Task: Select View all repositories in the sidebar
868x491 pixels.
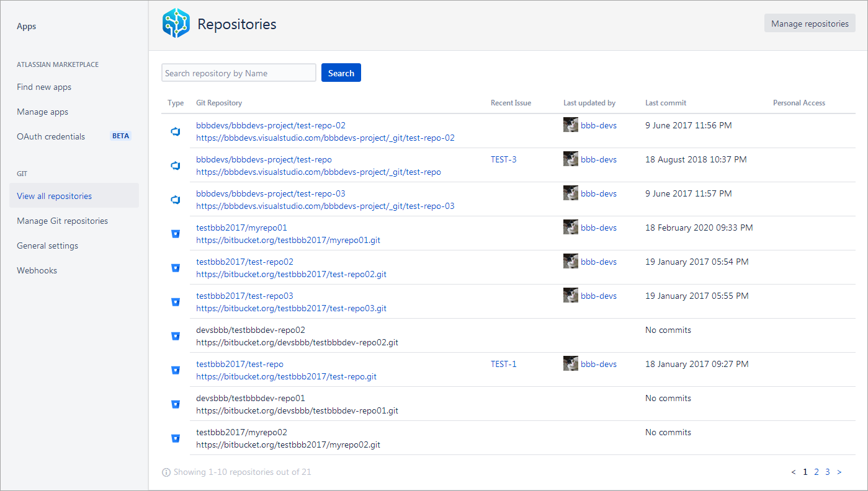Action: [74, 196]
